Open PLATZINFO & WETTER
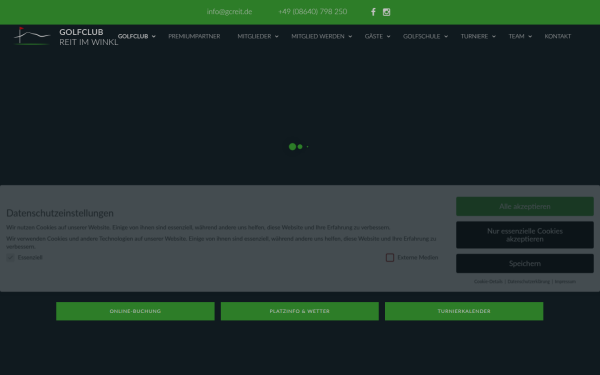 pos(300,311)
